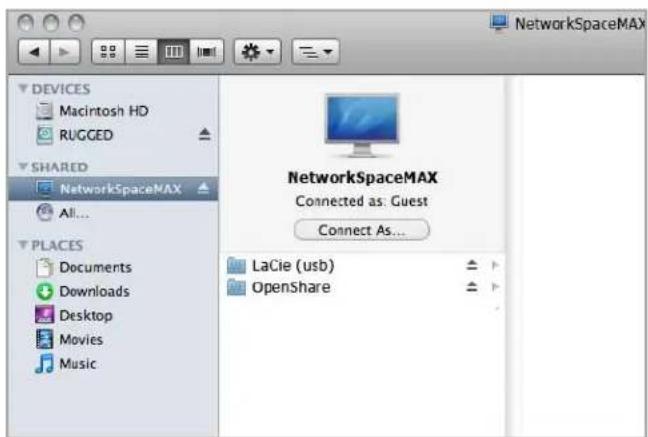The width and height of the screenshot is (648, 437).
Task: Click the title bar NetworkSpaceMAX proxy icon
Action: (499, 22)
